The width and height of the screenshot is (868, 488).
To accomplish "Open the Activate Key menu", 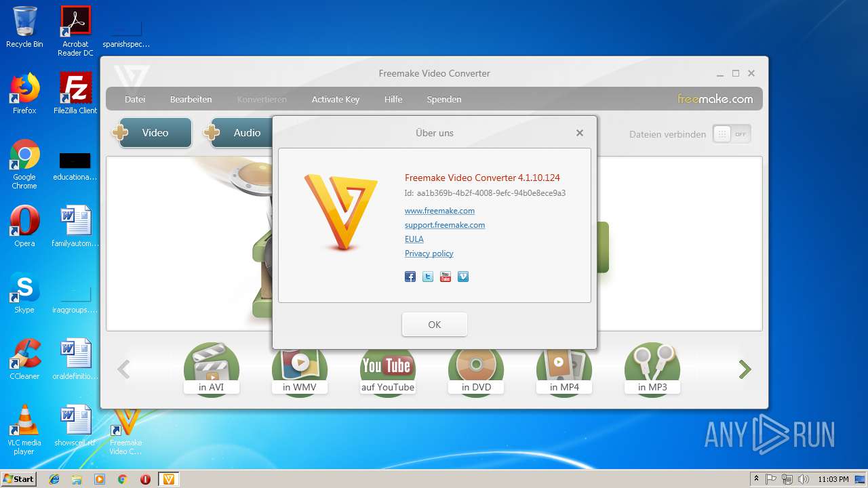I will tap(336, 99).
